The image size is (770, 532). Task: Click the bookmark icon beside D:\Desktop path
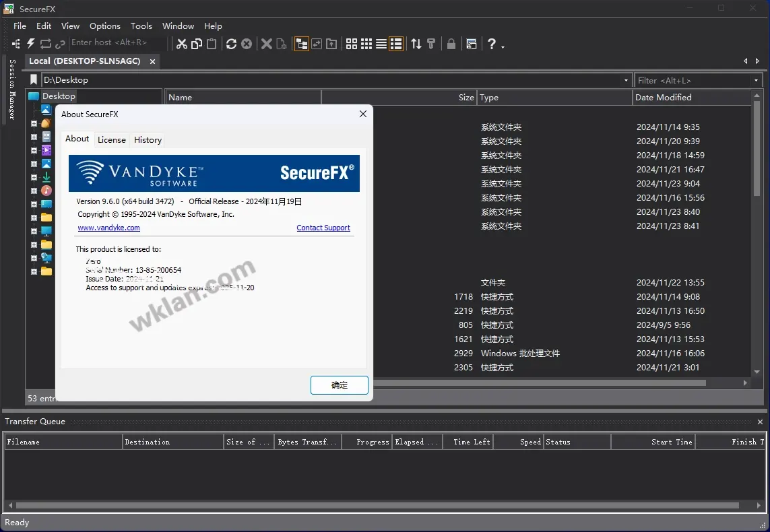[34, 79]
